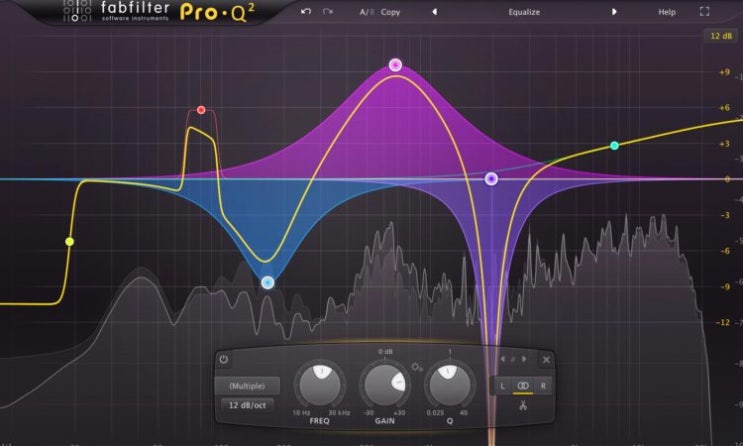Viewport: 743px width, 446px height.
Task: Redo the last EQ change
Action: click(327, 11)
